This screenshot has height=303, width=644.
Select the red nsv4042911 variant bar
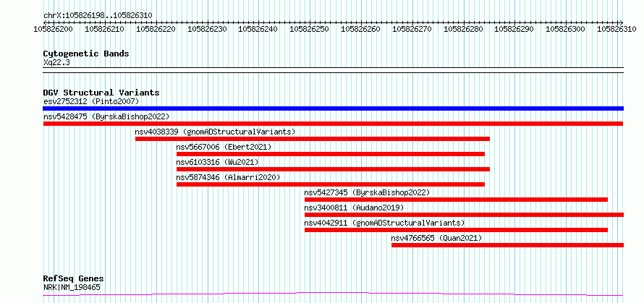click(x=456, y=230)
